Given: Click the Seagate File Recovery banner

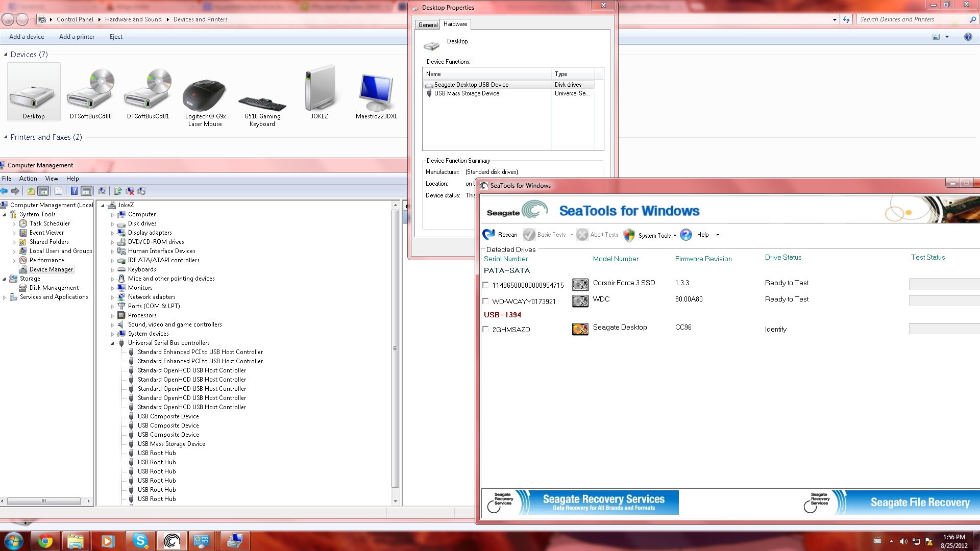Looking at the screenshot, I should (889, 503).
